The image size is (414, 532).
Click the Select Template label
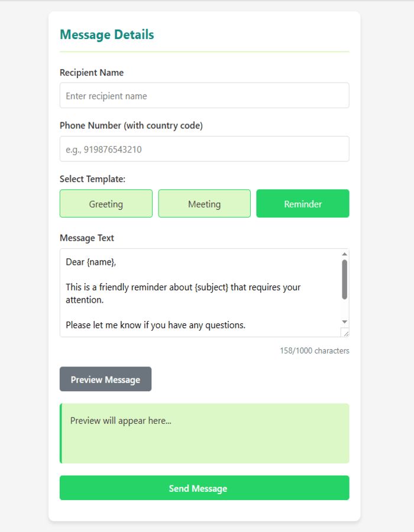(x=93, y=179)
